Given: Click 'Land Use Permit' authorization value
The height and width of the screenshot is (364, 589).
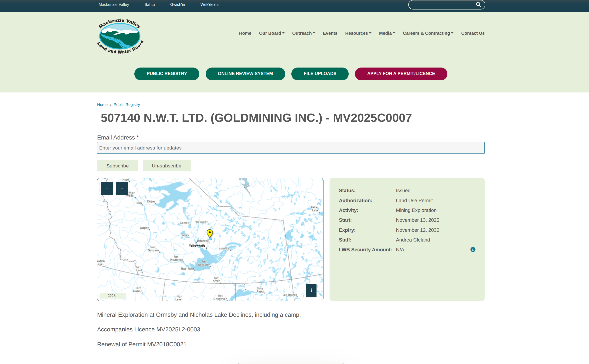Looking at the screenshot, I should [414, 201].
